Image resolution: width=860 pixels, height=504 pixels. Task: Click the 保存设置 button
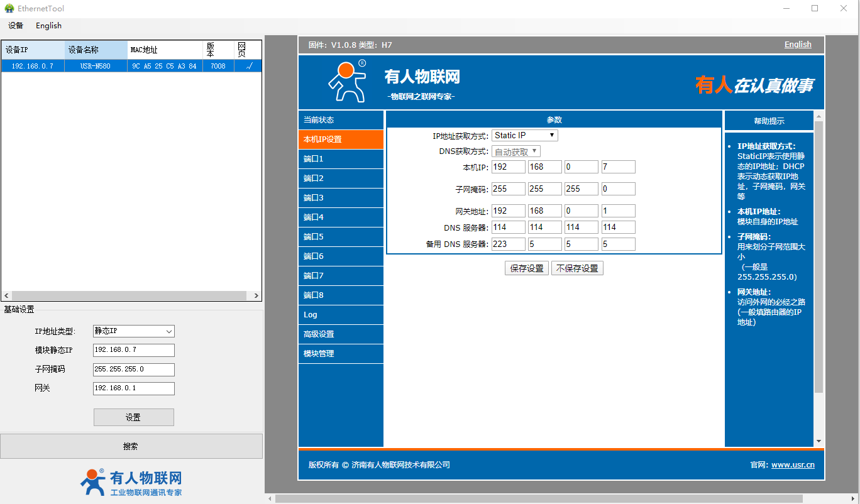tap(526, 268)
